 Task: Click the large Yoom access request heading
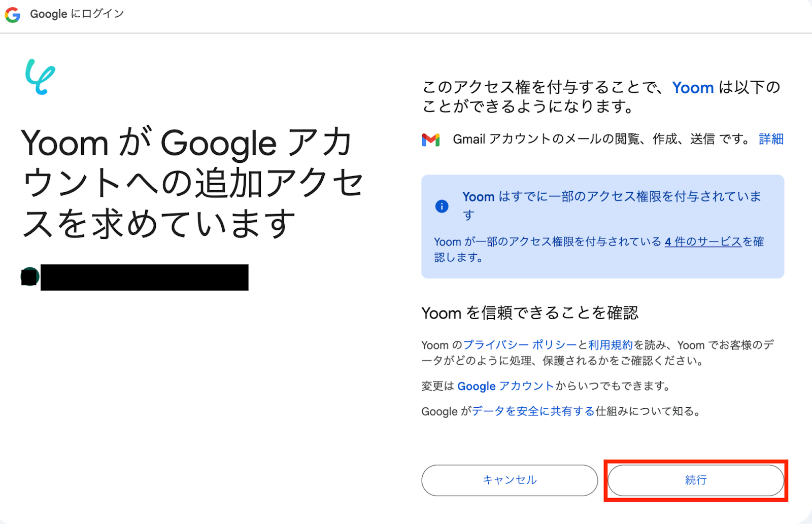pyautogui.click(x=193, y=183)
